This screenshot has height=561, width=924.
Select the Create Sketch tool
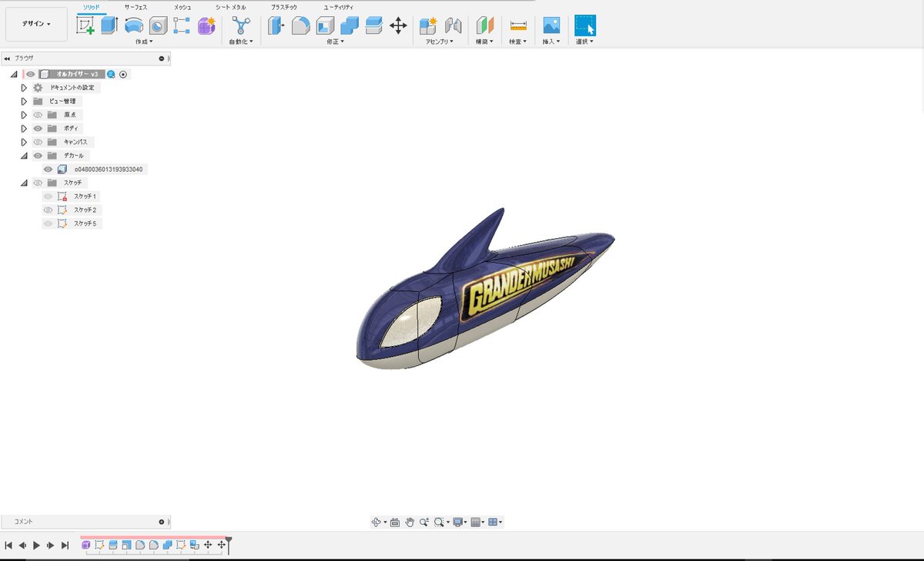(x=85, y=25)
